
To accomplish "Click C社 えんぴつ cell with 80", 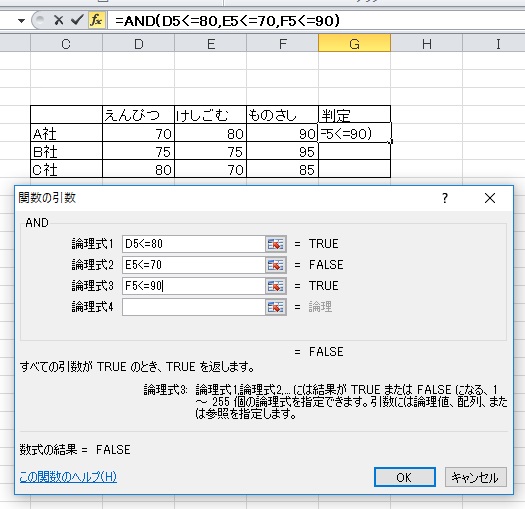I will tap(138, 169).
